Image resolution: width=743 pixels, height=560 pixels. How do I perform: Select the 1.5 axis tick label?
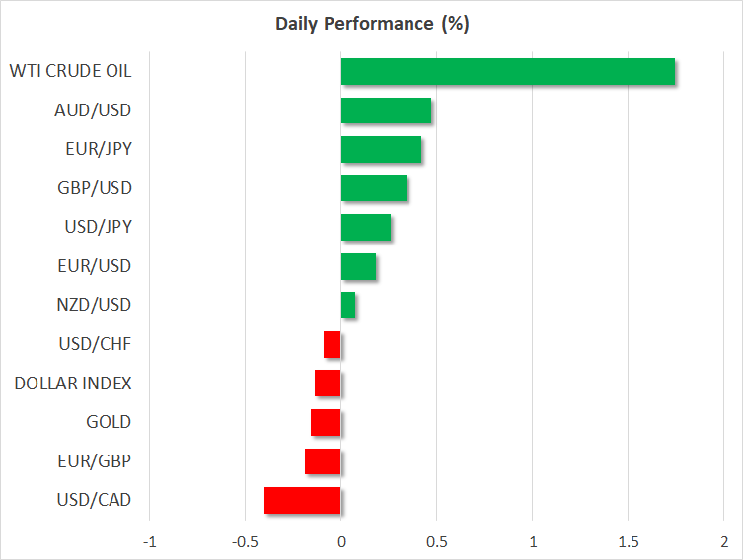(628, 542)
